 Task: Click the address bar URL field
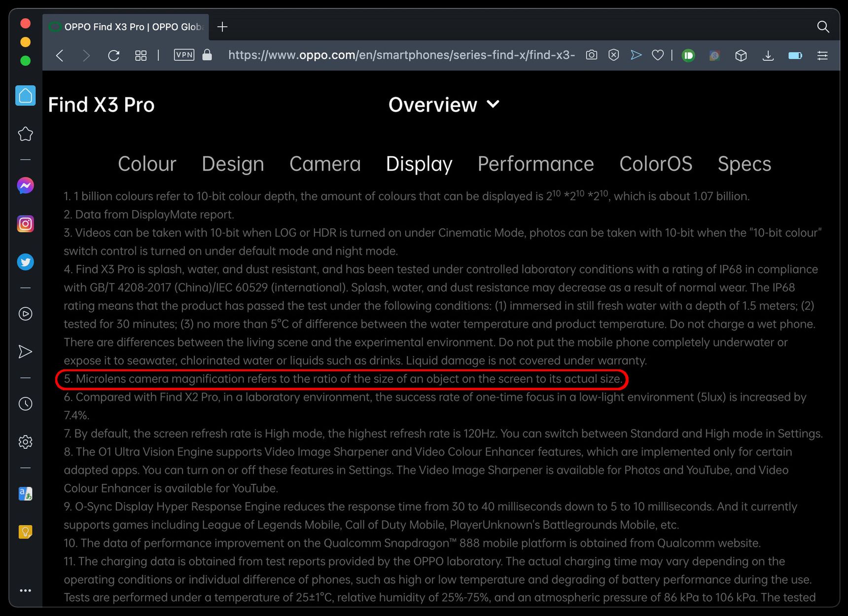click(x=401, y=55)
